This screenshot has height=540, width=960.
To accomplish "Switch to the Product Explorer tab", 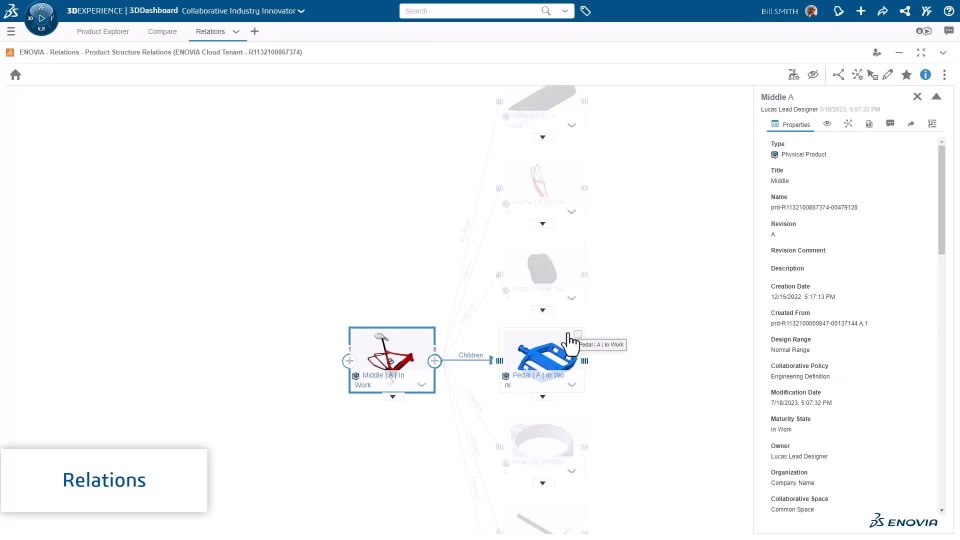I will 103,31.
